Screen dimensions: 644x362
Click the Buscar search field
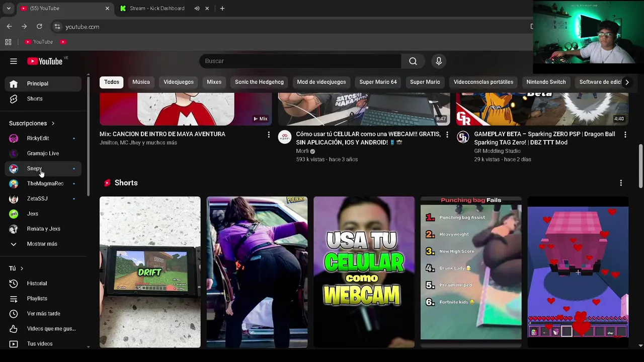300,61
